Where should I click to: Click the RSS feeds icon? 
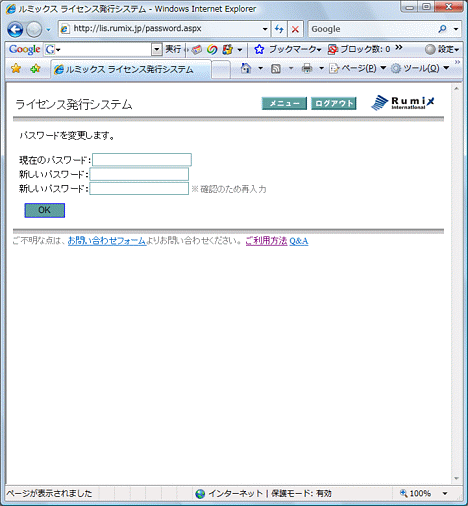(x=276, y=69)
